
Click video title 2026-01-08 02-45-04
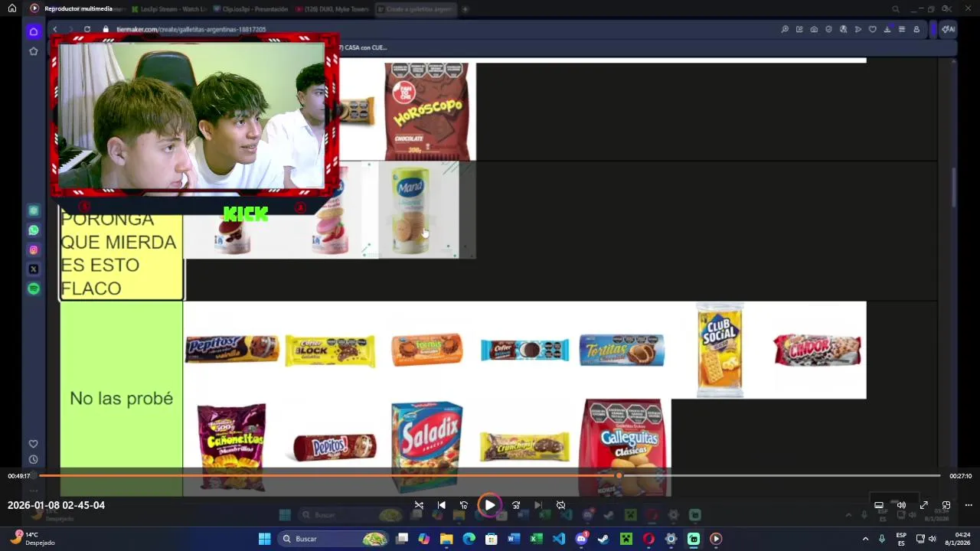(x=56, y=505)
